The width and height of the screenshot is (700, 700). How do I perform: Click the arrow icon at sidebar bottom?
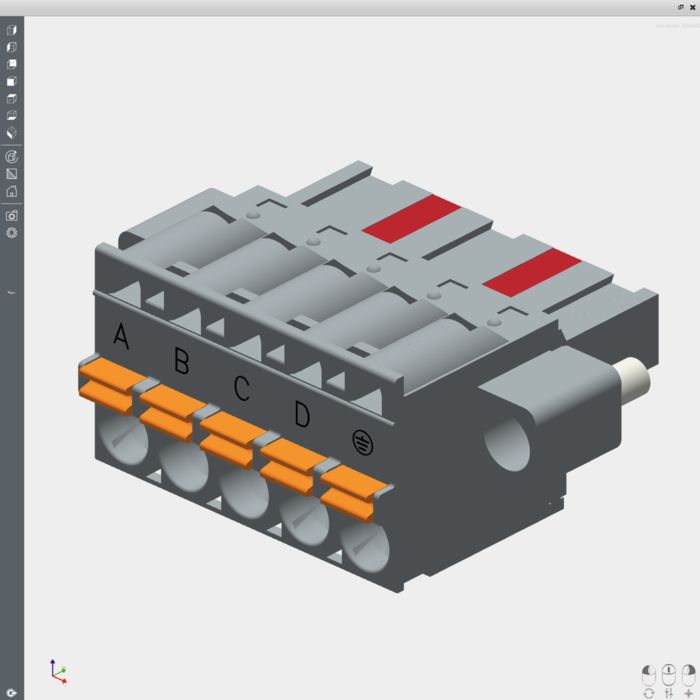[x=12, y=691]
